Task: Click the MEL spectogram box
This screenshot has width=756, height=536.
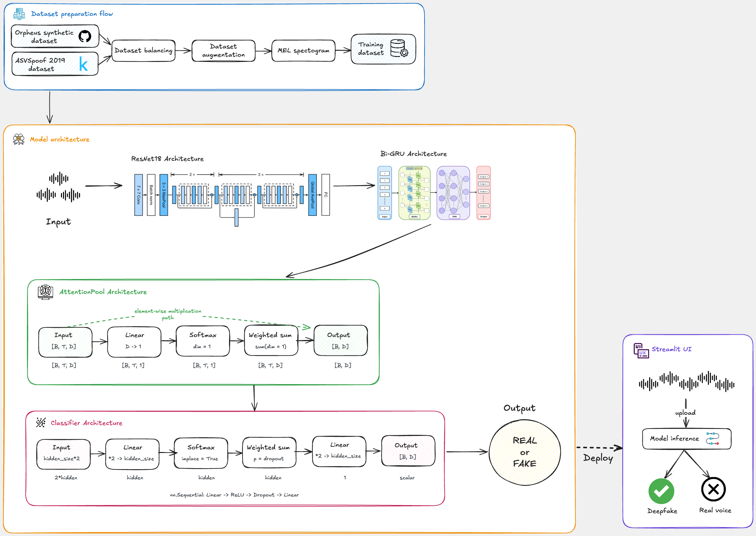Action: [303, 50]
